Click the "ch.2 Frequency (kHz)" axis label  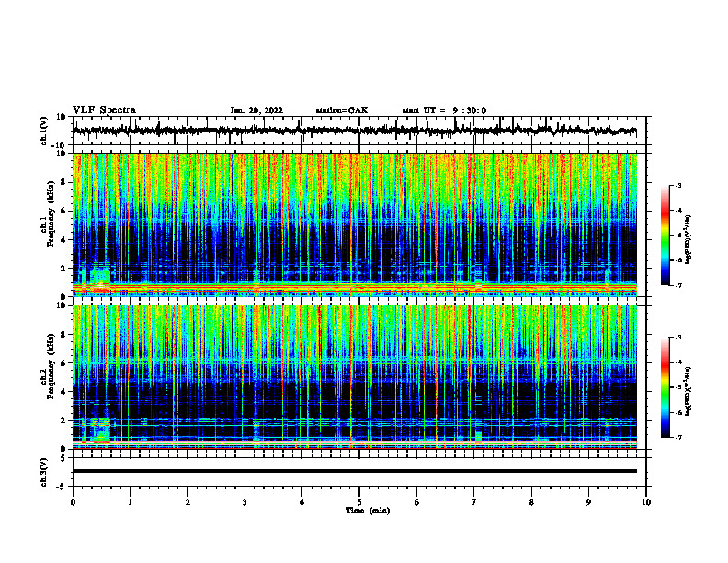click(x=47, y=366)
